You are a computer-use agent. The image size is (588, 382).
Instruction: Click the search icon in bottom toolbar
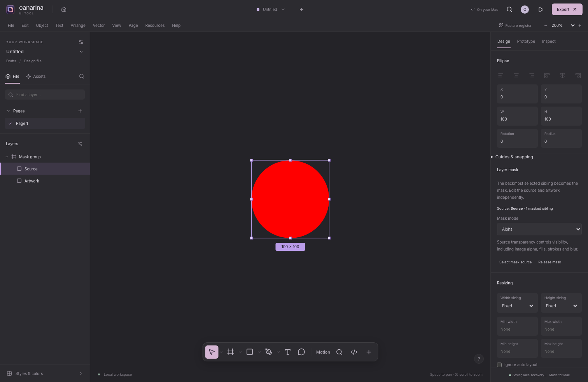339,352
